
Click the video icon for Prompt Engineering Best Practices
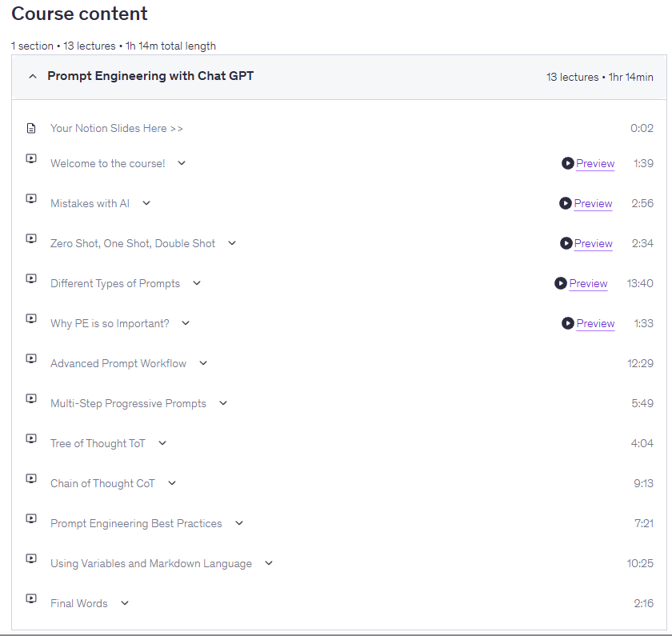click(x=31, y=518)
